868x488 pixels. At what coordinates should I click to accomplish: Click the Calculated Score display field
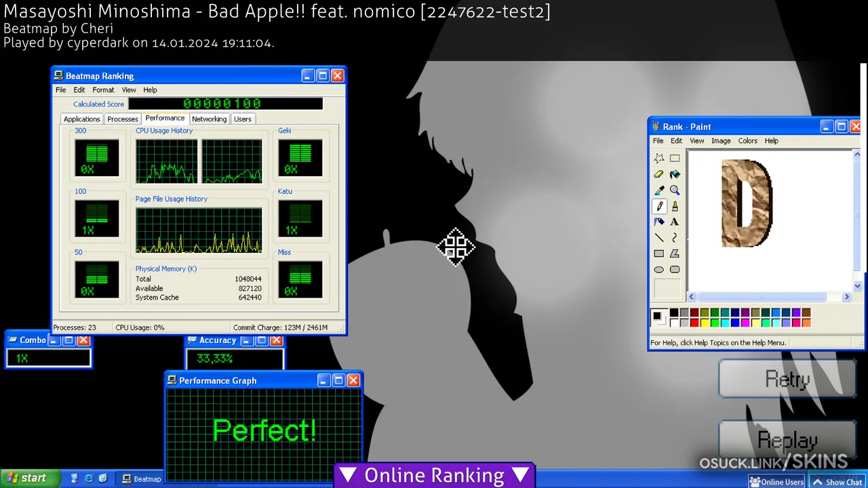click(225, 104)
